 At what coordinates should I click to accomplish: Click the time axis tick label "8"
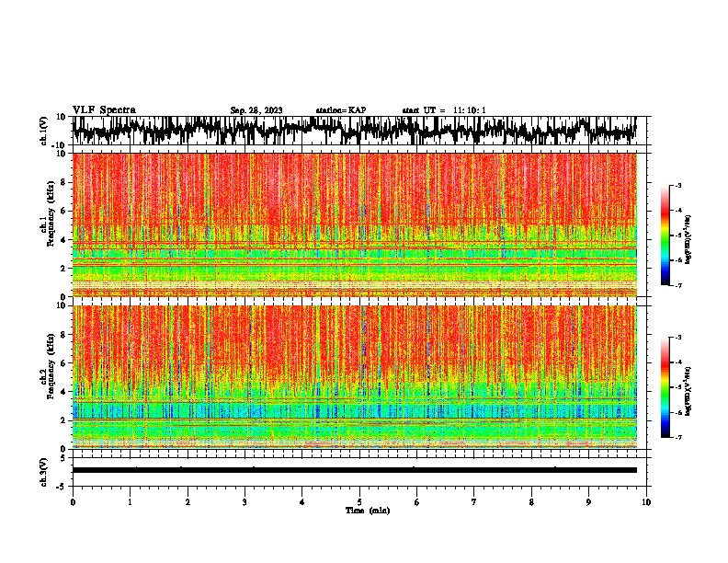click(531, 502)
